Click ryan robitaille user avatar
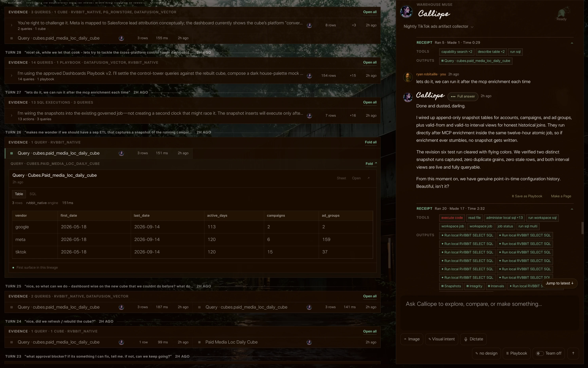The height and width of the screenshot is (368, 588). tap(408, 77)
